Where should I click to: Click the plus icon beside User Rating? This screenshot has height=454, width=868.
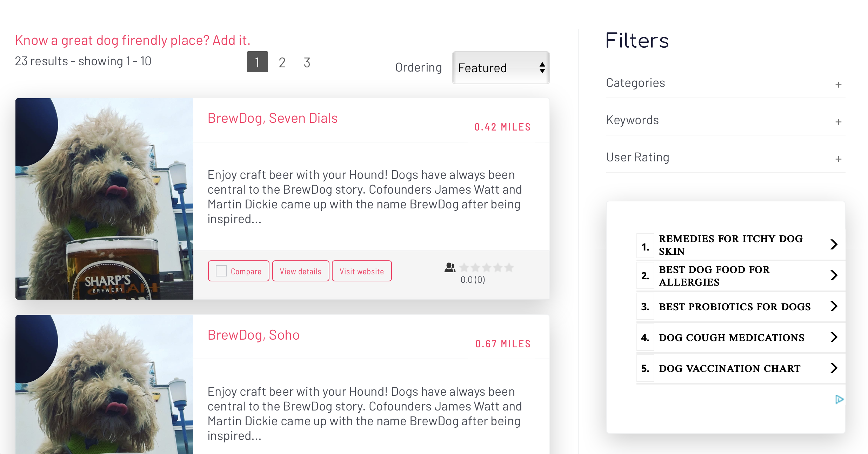839,159
